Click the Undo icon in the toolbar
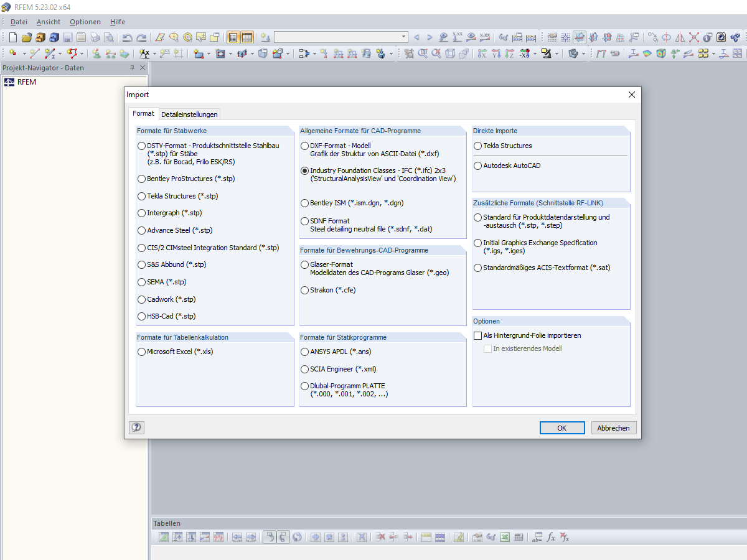This screenshot has width=747, height=560. tap(128, 37)
